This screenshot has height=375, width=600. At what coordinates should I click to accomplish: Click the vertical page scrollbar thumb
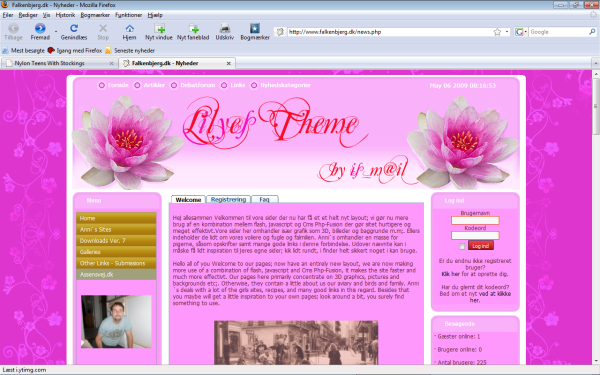[596, 106]
